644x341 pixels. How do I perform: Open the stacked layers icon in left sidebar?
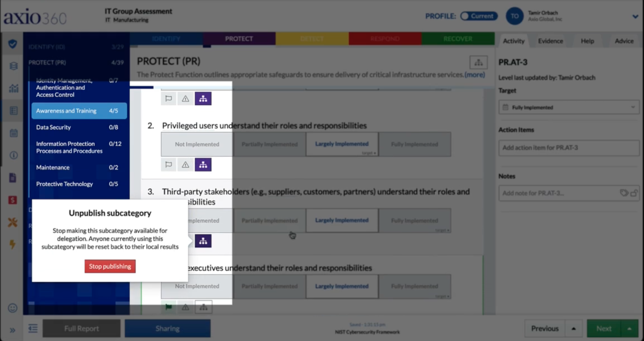pyautogui.click(x=13, y=66)
